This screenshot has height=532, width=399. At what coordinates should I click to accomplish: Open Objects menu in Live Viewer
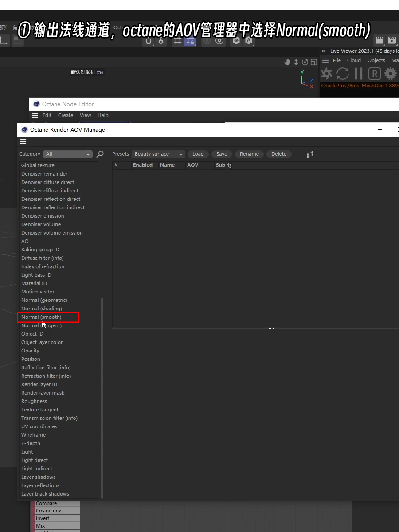click(376, 60)
